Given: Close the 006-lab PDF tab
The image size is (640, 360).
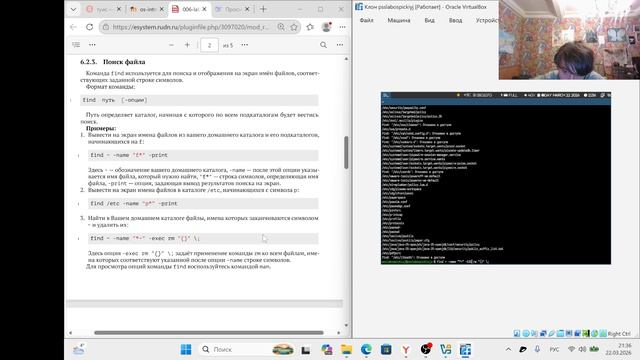Looking at the screenshot, I should (x=204, y=9).
